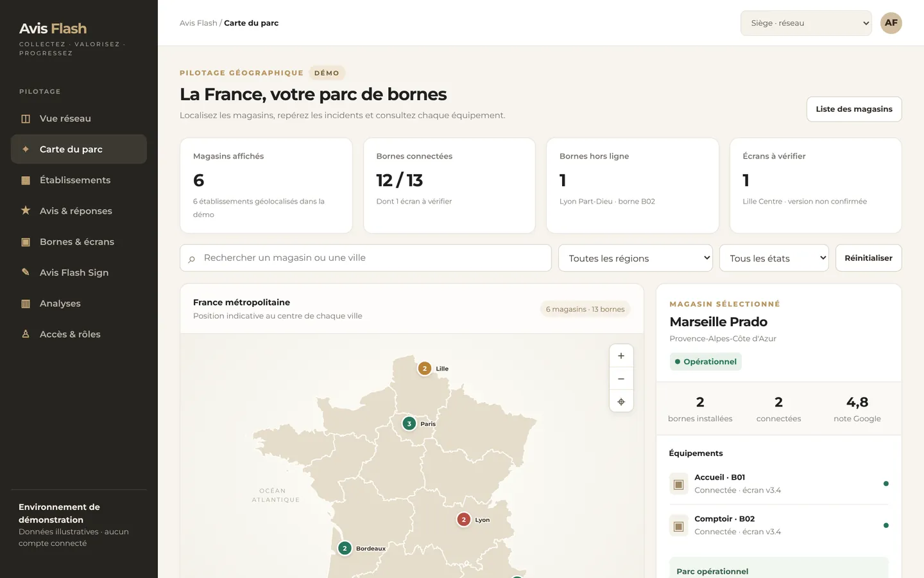Click the Comptoir · B02 equipment icon
This screenshot has width=924, height=578.
point(678,526)
